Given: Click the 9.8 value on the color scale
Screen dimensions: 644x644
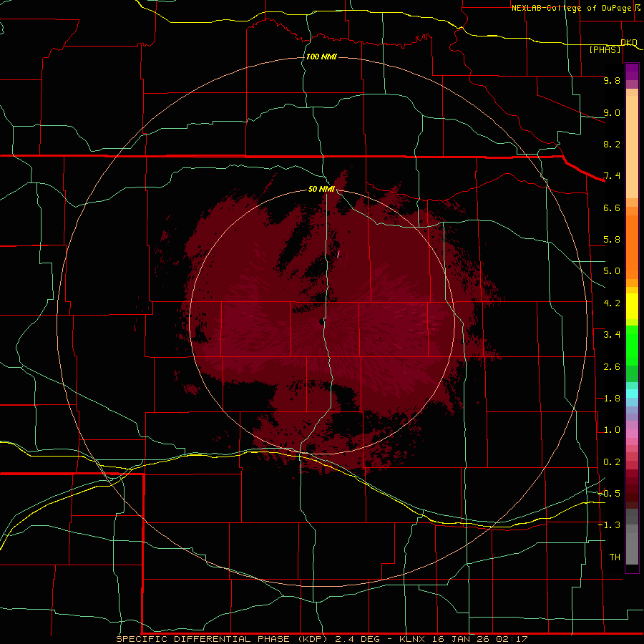Looking at the screenshot, I should click(612, 80).
